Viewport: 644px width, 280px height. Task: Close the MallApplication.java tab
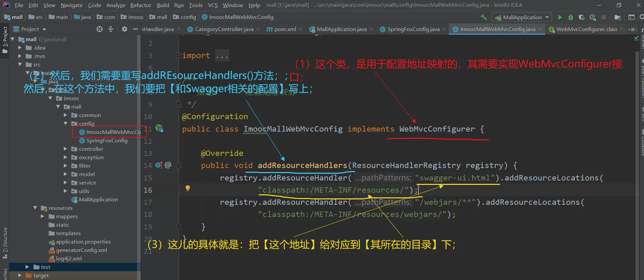[371, 29]
